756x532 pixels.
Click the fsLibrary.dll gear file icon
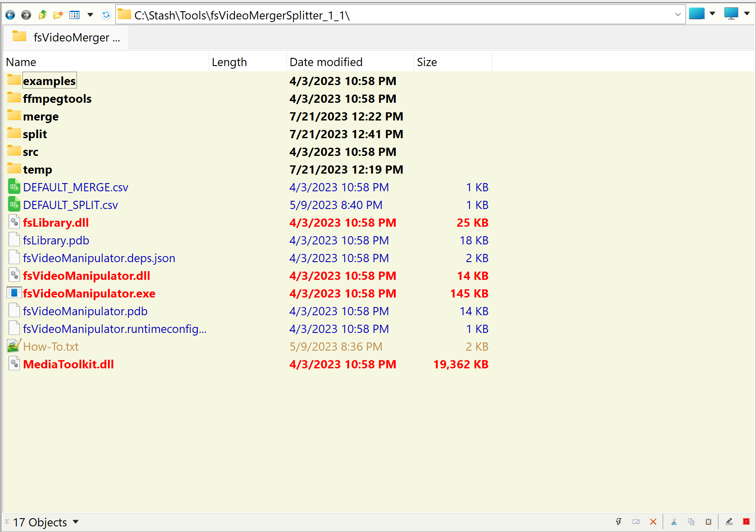14,222
